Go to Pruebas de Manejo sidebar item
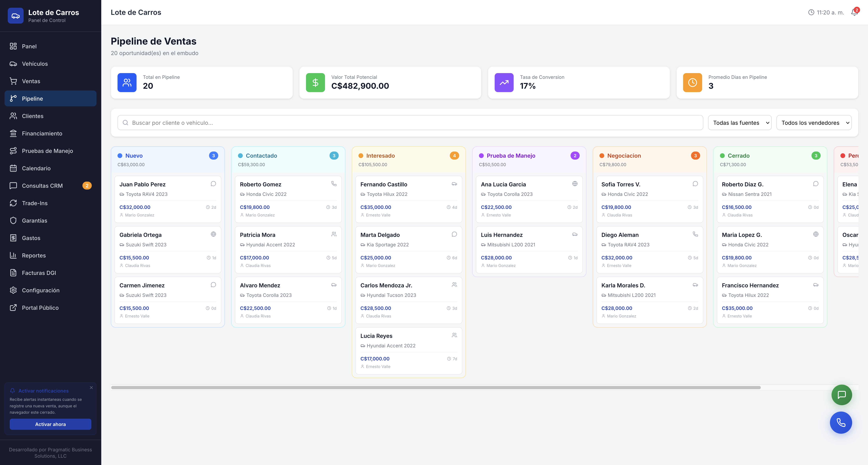 [47, 151]
